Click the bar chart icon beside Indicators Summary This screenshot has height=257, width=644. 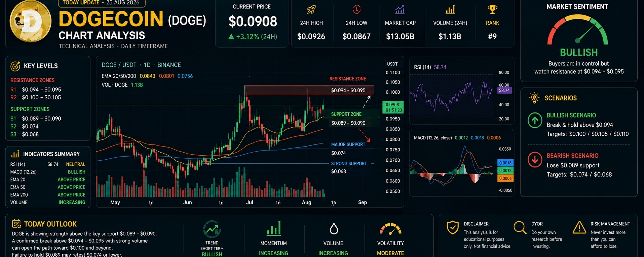pyautogui.click(x=15, y=154)
